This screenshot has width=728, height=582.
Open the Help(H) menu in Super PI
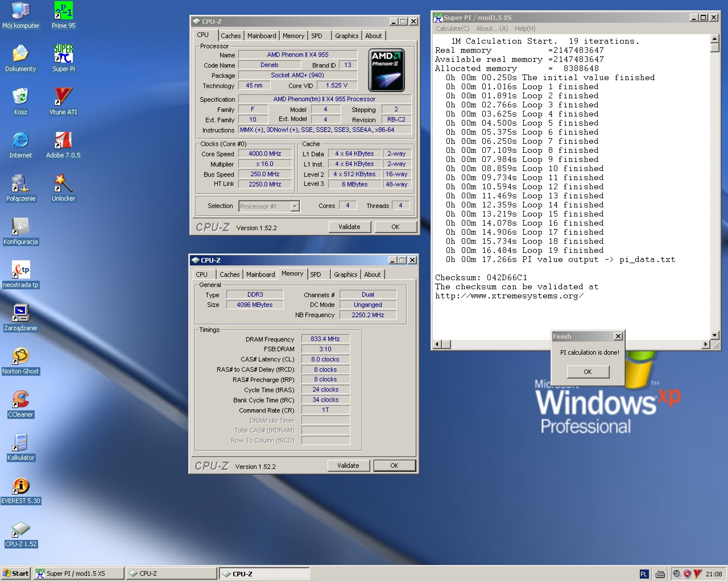(524, 28)
